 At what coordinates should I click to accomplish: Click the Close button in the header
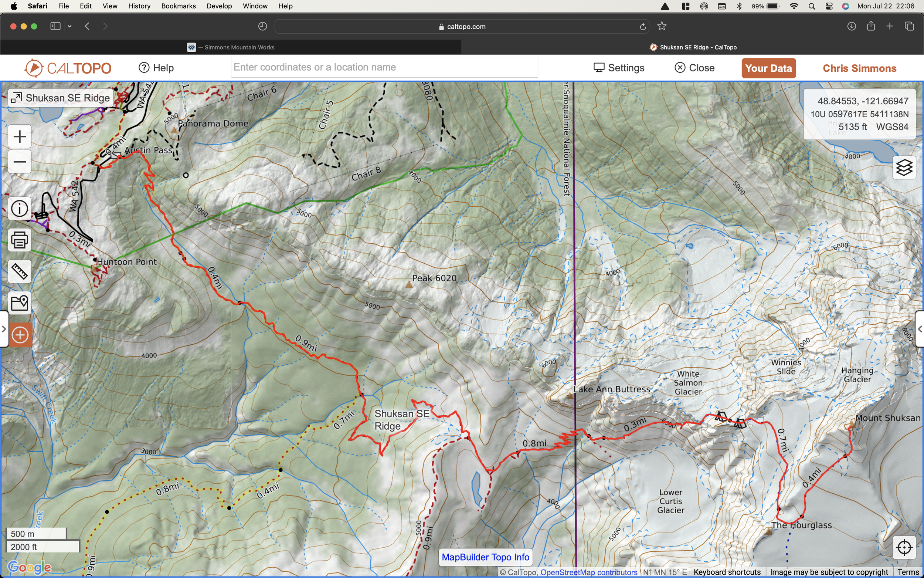(x=694, y=68)
